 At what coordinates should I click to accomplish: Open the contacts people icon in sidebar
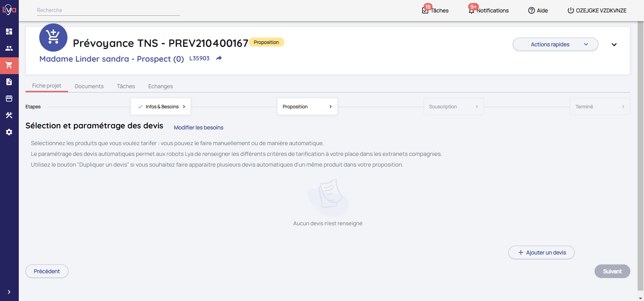pyautogui.click(x=9, y=48)
